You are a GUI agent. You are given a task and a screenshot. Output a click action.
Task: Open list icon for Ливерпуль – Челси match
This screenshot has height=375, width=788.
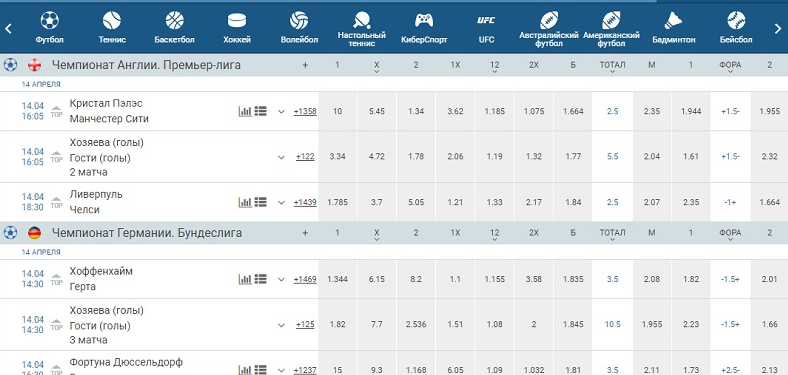[x=260, y=202]
